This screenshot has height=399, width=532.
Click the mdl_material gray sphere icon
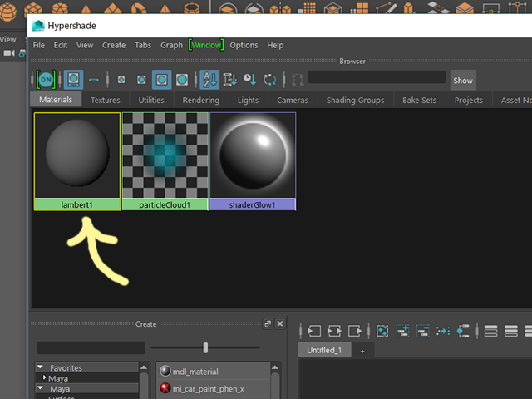coord(165,371)
